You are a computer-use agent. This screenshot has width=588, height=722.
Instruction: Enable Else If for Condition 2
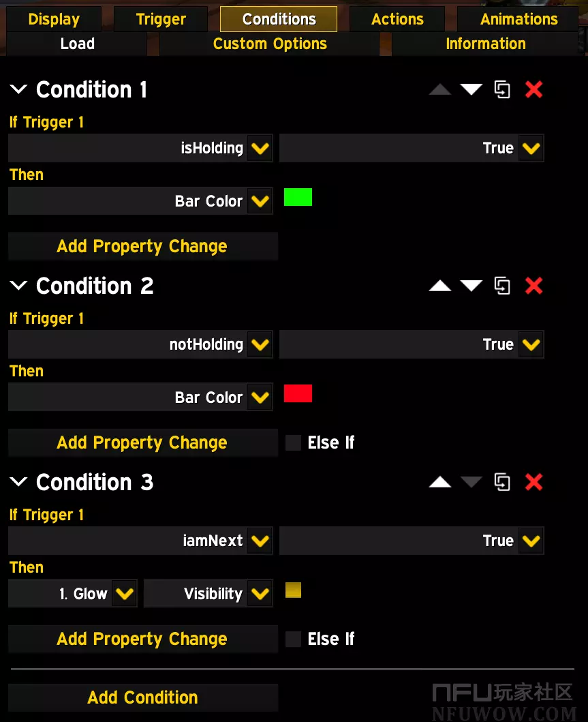(294, 442)
